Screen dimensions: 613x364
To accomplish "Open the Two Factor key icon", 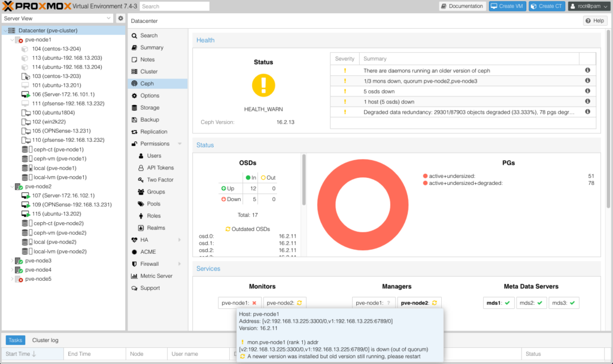I will 141,180.
